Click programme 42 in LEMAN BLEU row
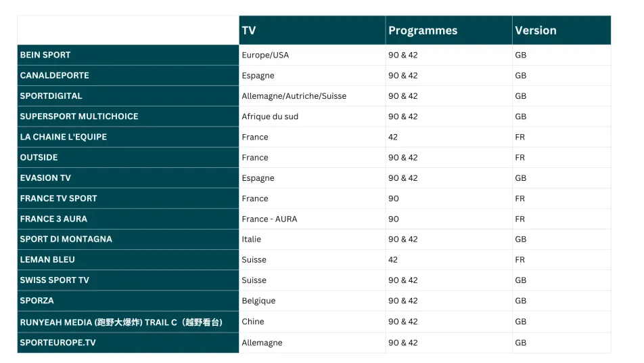 click(x=392, y=260)
